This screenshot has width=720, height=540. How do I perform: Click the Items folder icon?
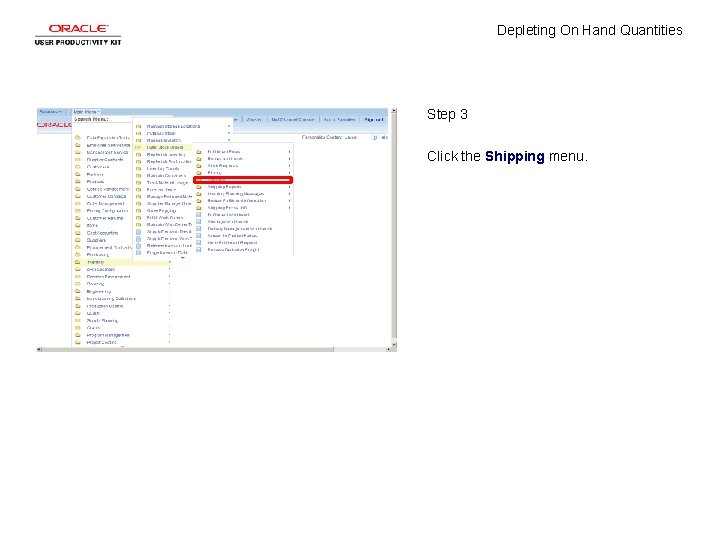[x=78, y=225]
